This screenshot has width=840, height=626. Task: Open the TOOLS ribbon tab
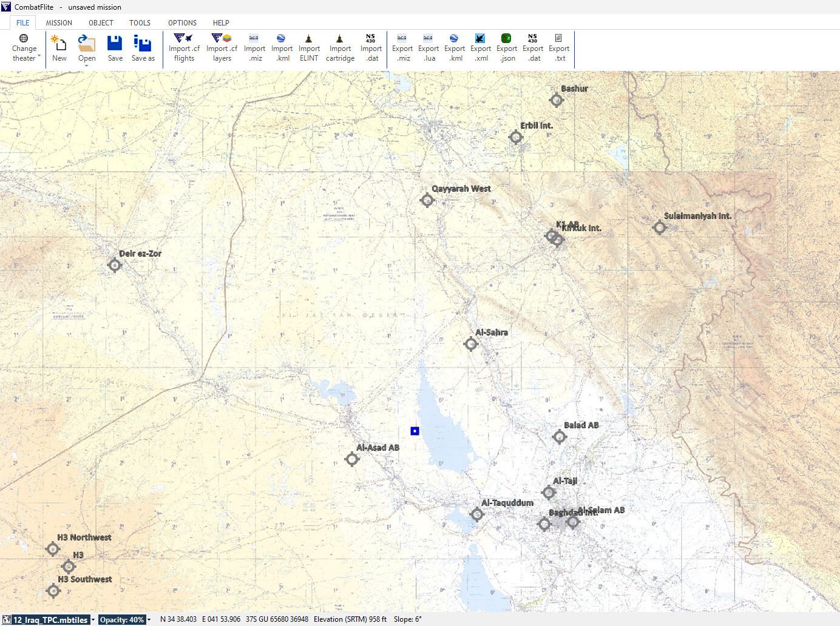coord(140,23)
